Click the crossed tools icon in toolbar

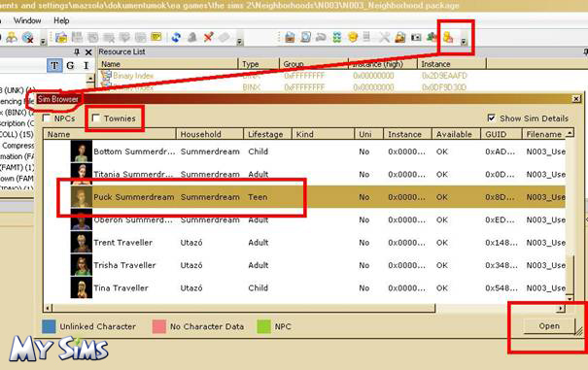click(x=384, y=37)
